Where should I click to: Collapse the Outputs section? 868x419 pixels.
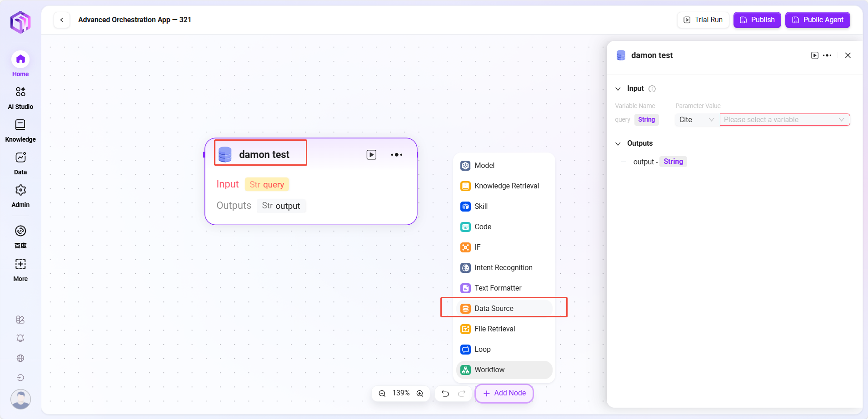click(x=618, y=144)
